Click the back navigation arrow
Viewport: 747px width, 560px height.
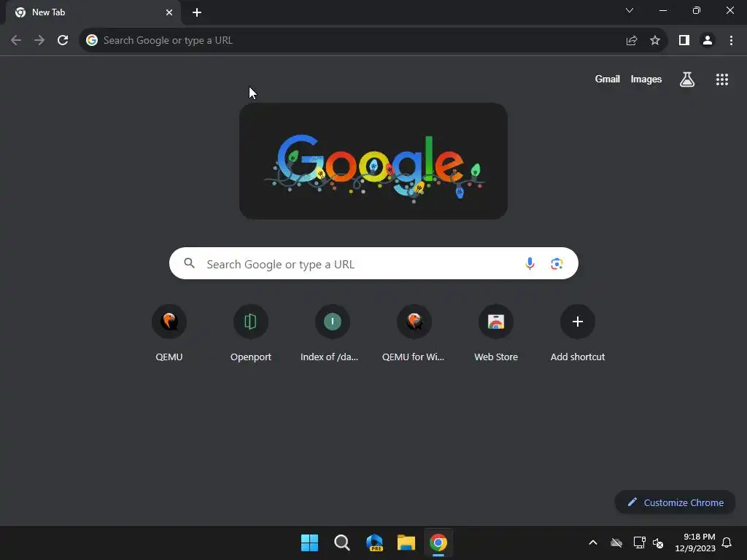click(x=16, y=41)
